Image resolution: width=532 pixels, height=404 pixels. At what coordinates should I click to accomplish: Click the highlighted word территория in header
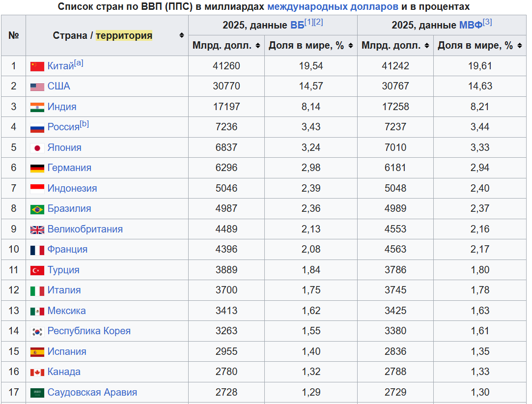click(124, 35)
